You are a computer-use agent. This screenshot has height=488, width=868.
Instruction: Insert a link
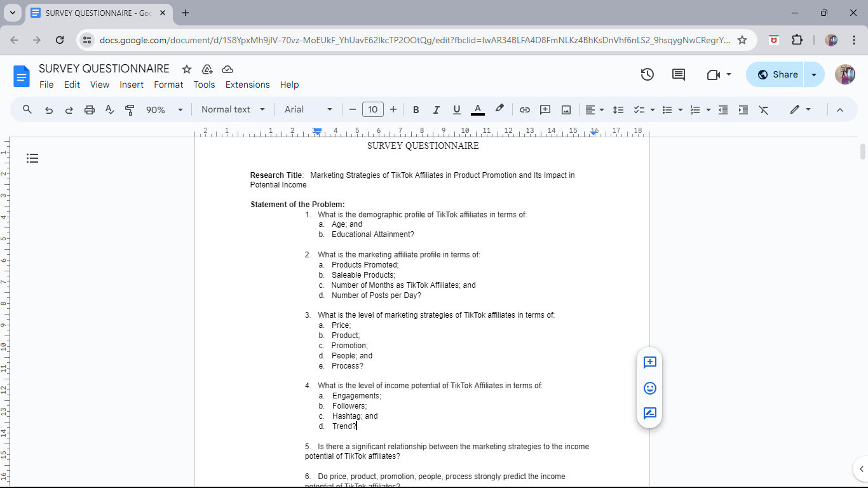click(x=525, y=110)
